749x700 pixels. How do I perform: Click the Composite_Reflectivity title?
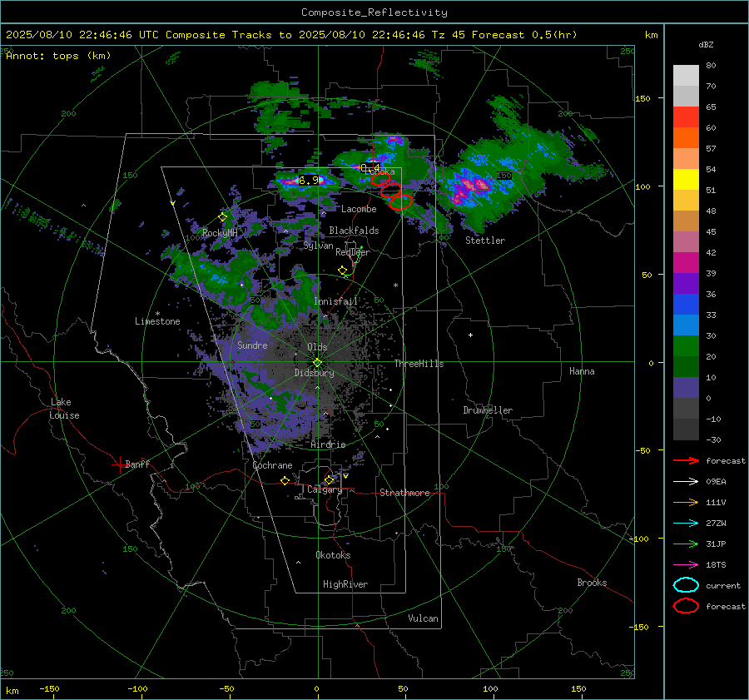point(374,12)
